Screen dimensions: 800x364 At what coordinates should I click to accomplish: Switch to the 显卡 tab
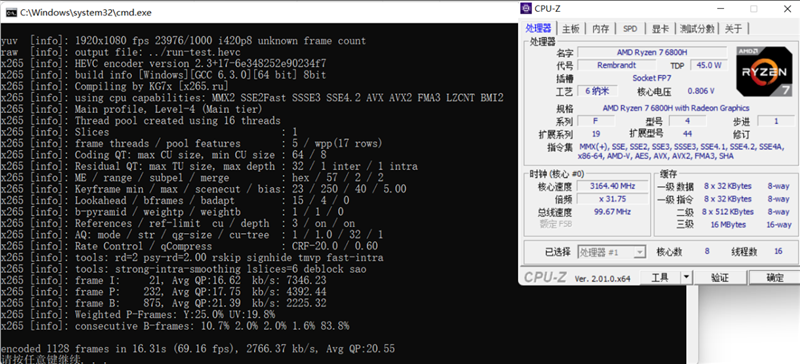tap(660, 29)
